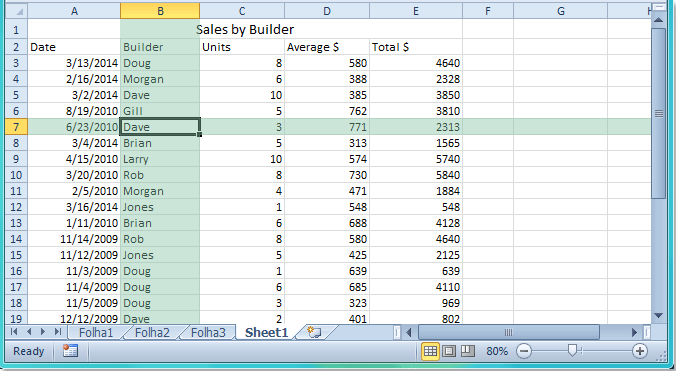Go to last sheet tab arrow
676x371 pixels.
pyautogui.click(x=58, y=331)
